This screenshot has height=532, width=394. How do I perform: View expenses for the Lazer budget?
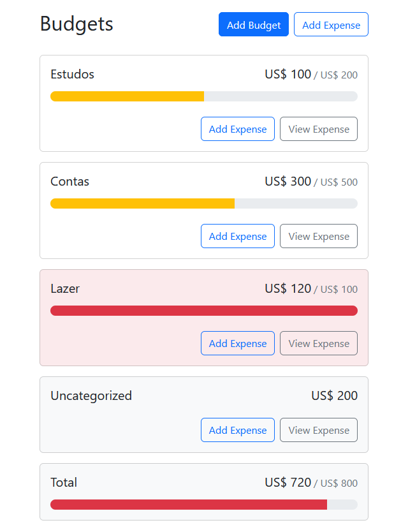[x=318, y=343]
